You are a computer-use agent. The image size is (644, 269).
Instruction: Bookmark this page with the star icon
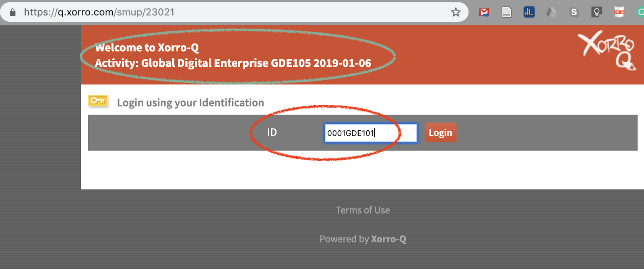(456, 12)
